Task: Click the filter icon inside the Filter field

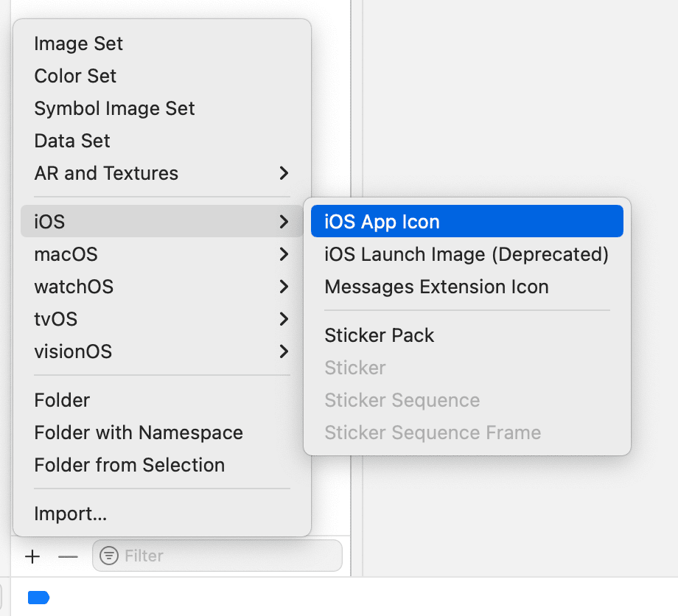Action: pyautogui.click(x=108, y=556)
